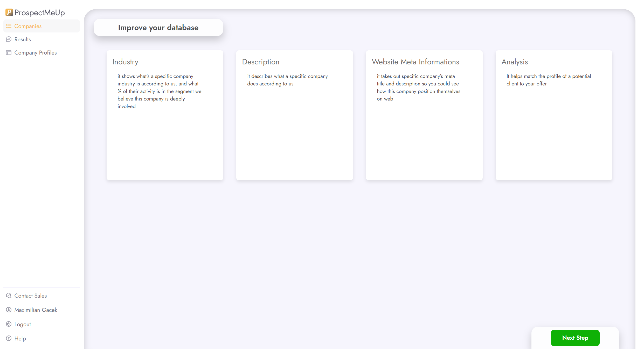This screenshot has height=349, width=644.
Task: Open Company Profiles section
Action: pyautogui.click(x=36, y=52)
